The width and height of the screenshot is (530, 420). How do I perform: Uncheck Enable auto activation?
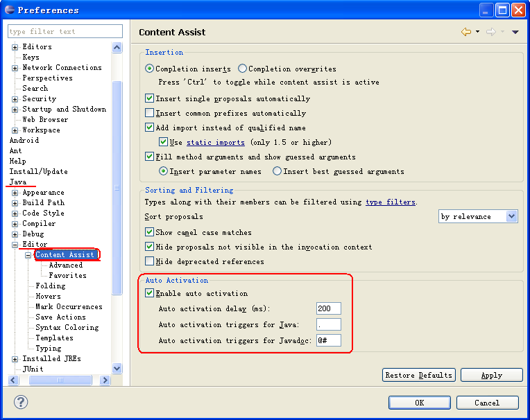point(149,292)
